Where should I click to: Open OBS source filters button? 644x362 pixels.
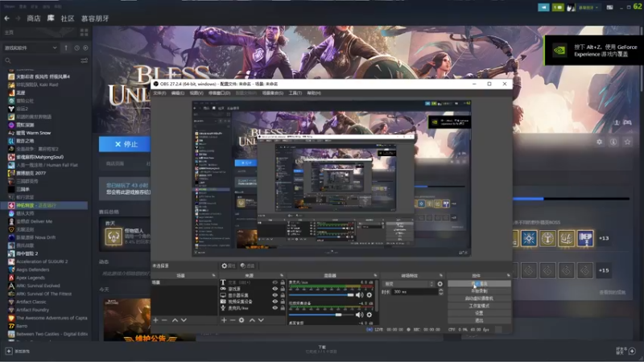coord(248,266)
